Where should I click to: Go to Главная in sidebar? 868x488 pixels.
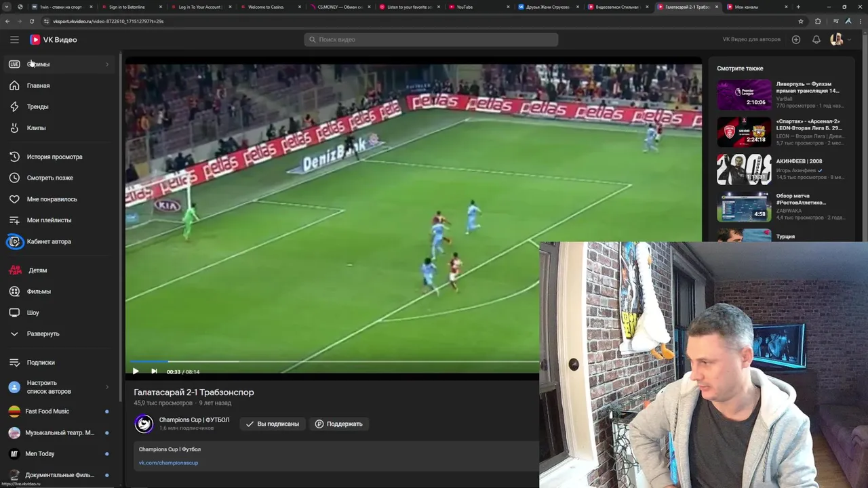[x=59, y=85]
